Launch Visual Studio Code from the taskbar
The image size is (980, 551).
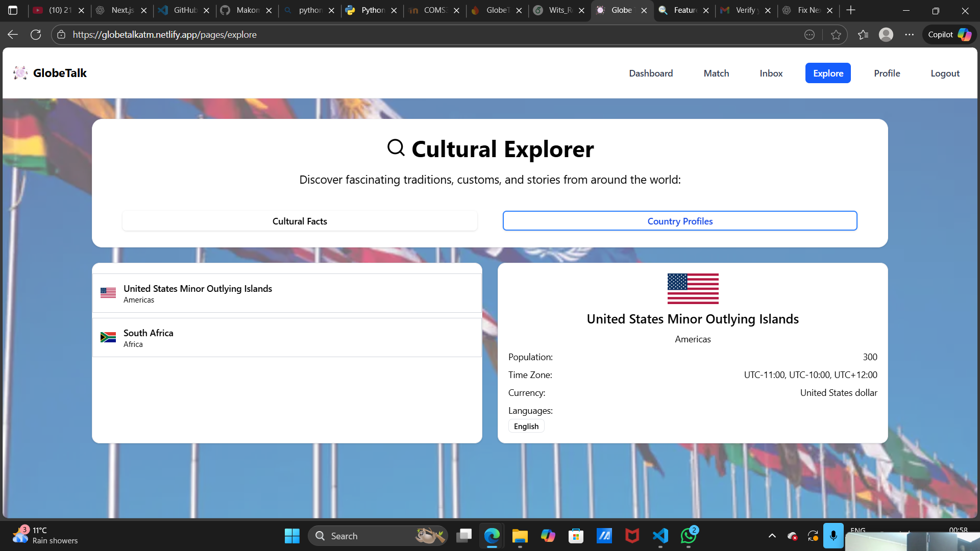[660, 536]
